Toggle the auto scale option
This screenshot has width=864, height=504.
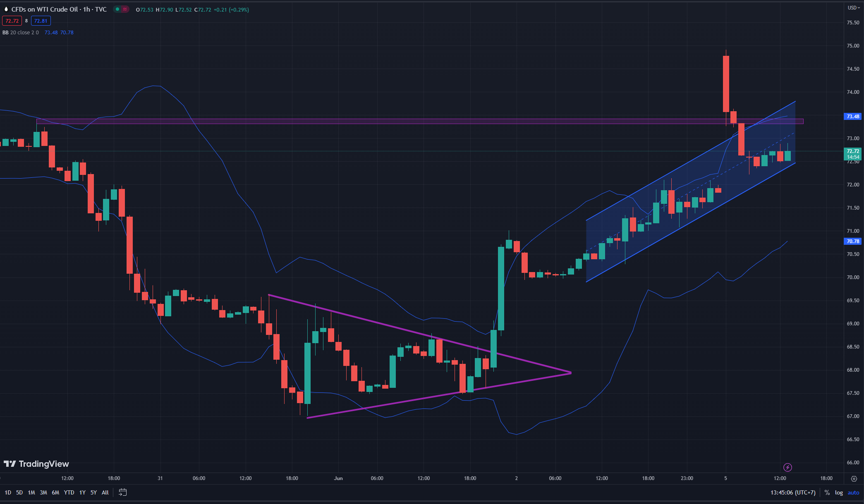click(853, 492)
